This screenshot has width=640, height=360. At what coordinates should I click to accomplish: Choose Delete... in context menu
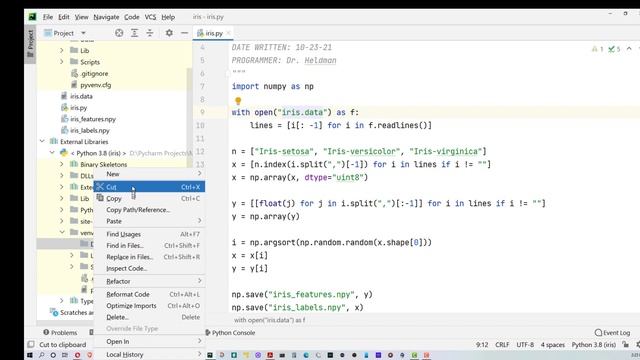point(149,317)
